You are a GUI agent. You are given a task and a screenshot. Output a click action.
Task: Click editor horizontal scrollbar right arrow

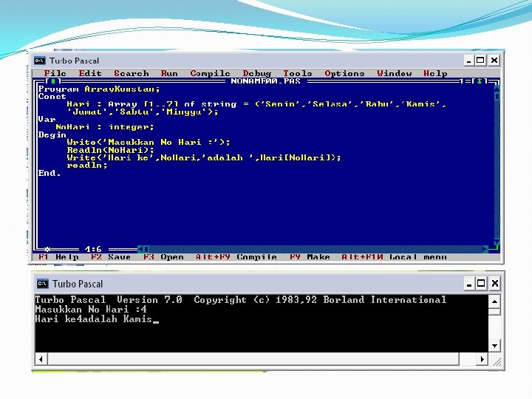coord(485,249)
